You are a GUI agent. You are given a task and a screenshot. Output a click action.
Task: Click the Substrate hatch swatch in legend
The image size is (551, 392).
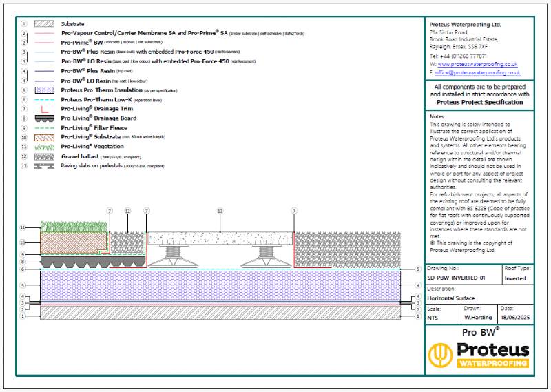(x=44, y=24)
